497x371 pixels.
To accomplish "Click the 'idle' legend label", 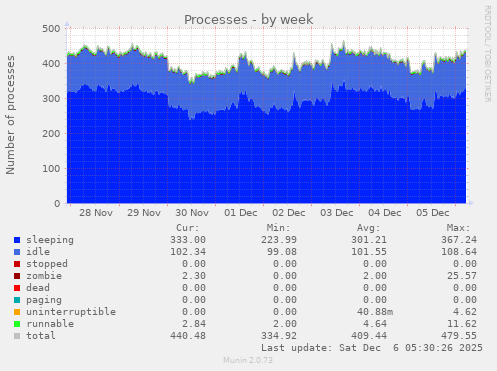I will coord(38,252).
